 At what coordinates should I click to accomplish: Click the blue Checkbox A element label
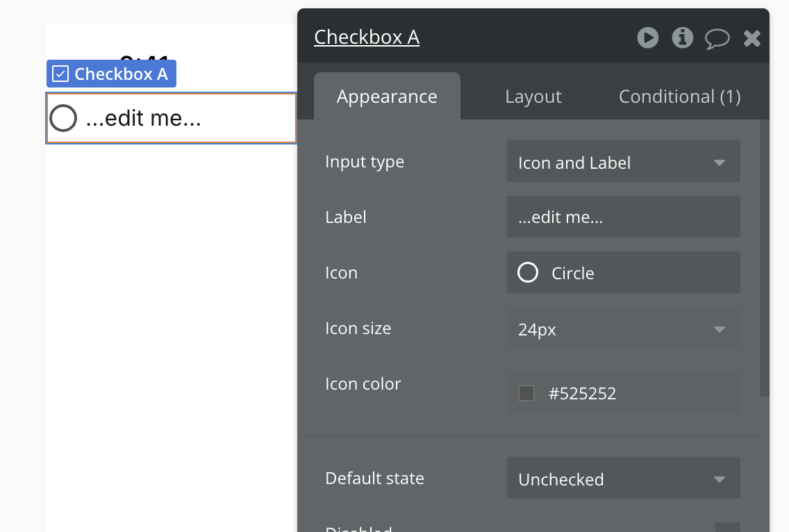tap(112, 74)
